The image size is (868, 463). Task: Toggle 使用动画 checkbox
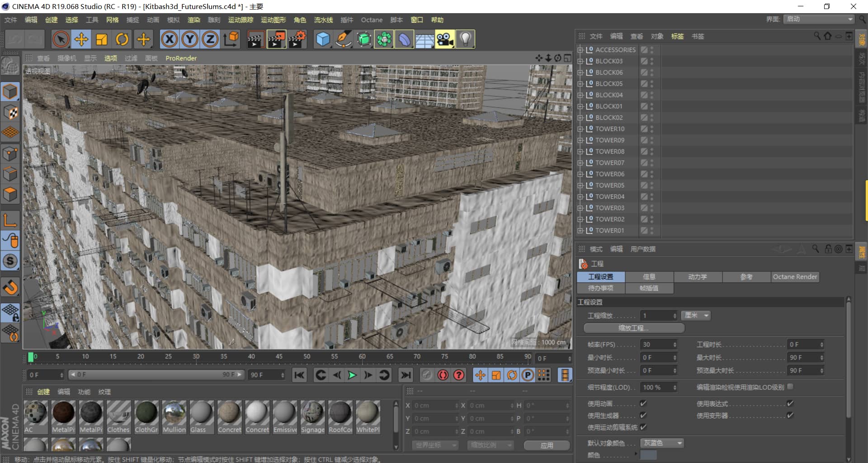click(x=643, y=403)
